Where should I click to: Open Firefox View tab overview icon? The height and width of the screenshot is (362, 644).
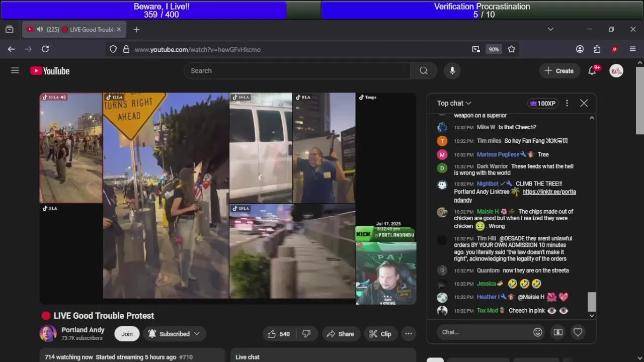coord(9,30)
